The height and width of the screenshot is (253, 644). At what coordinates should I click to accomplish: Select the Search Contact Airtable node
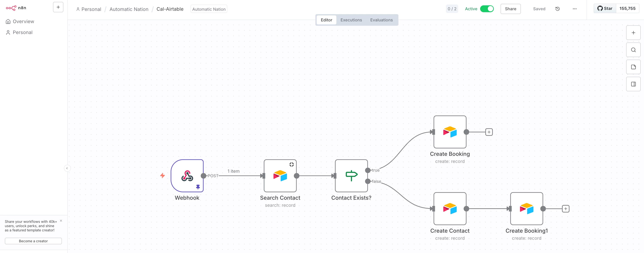coord(280,176)
